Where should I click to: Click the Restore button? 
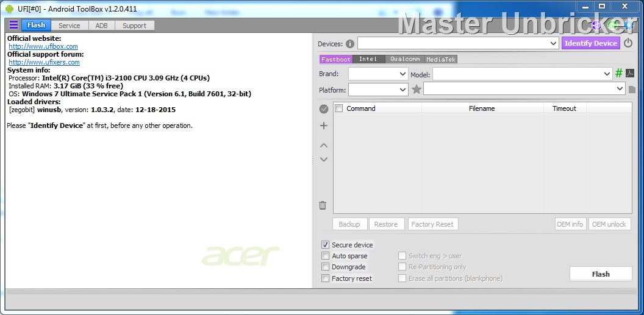pos(385,224)
